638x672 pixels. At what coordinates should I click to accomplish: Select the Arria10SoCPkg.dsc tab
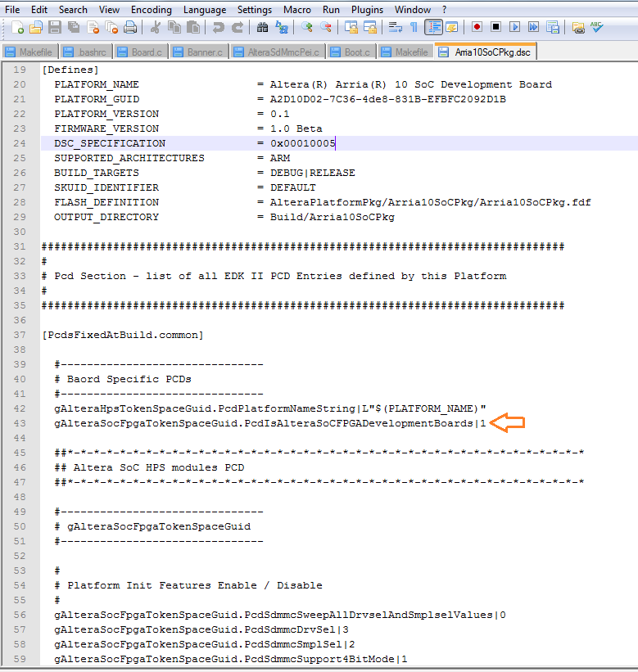point(486,52)
